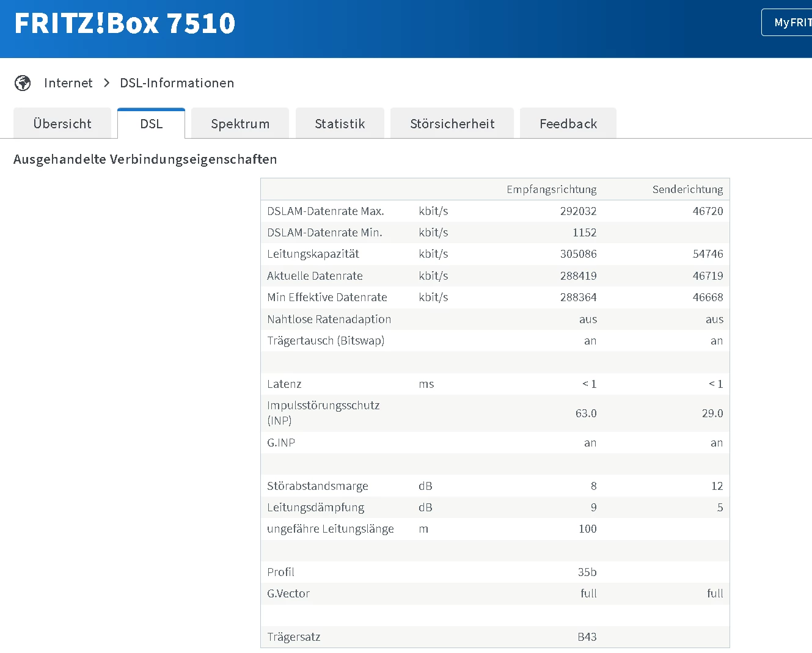Image resolution: width=812 pixels, height=653 pixels.
Task: Select the G.Vector row label
Action: pyautogui.click(x=288, y=594)
